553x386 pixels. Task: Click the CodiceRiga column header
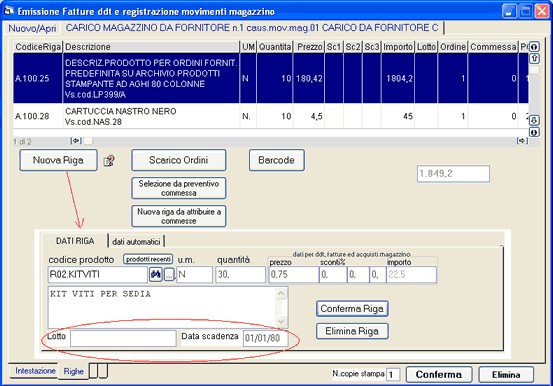(38, 47)
